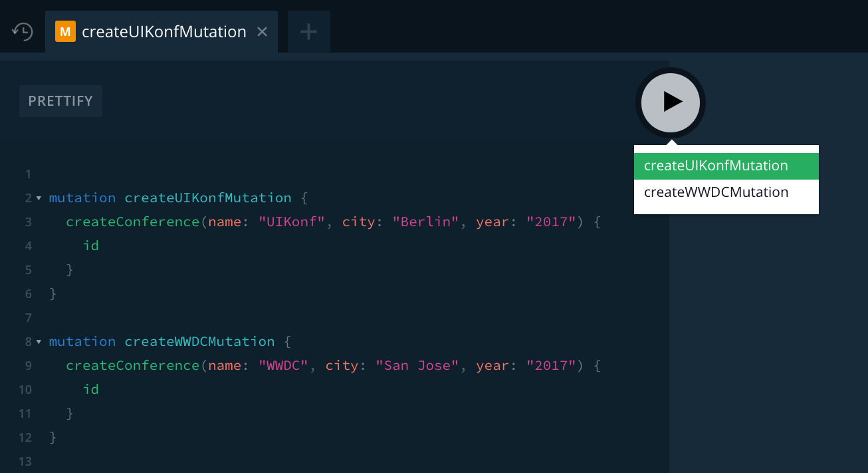Click the "WWDC" string value
868x473 pixels.
tap(284, 365)
